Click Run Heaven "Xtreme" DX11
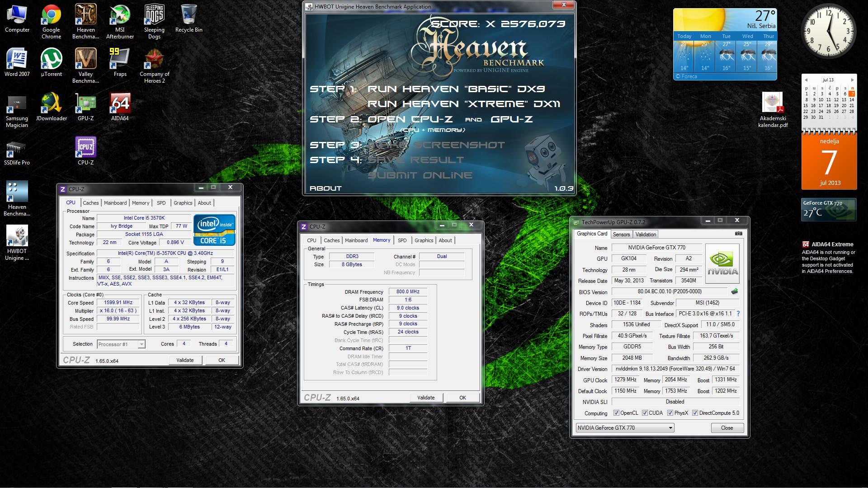Viewport: 868px width, 488px height. (x=463, y=104)
